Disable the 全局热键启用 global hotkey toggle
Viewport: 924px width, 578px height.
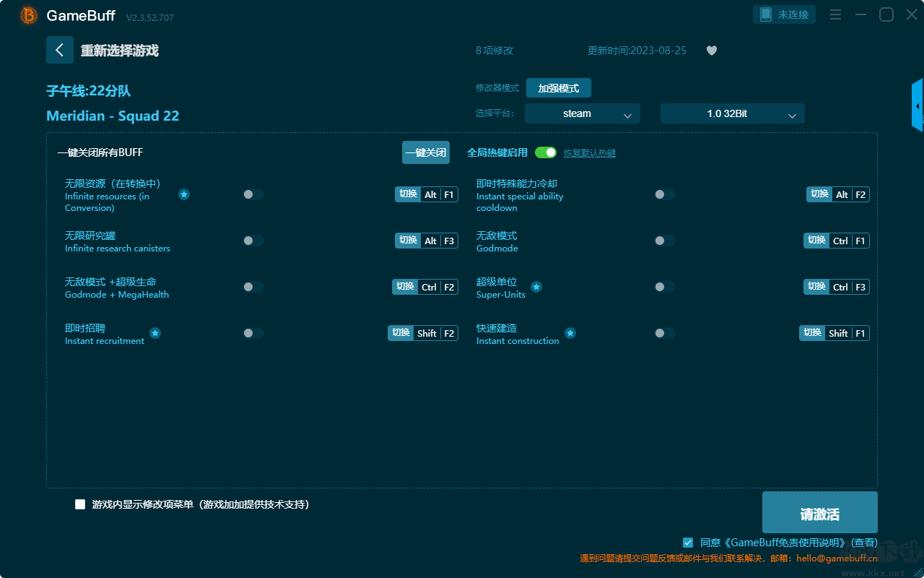546,152
